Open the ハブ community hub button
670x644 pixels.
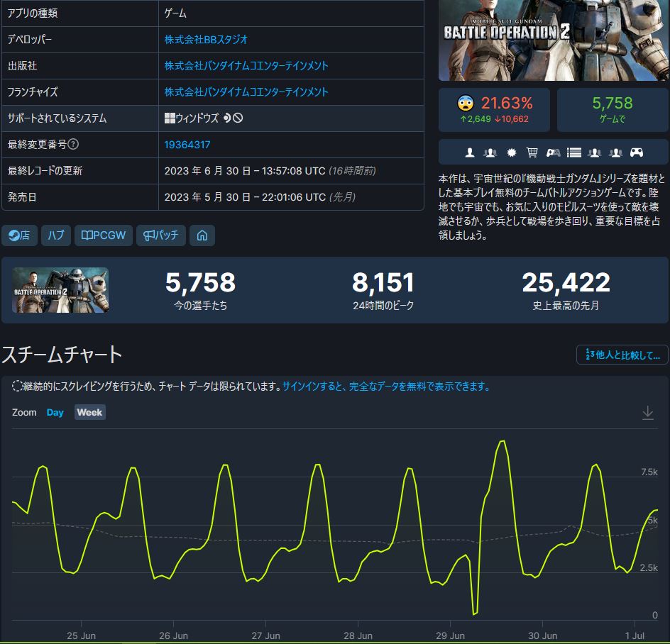pyautogui.click(x=56, y=235)
